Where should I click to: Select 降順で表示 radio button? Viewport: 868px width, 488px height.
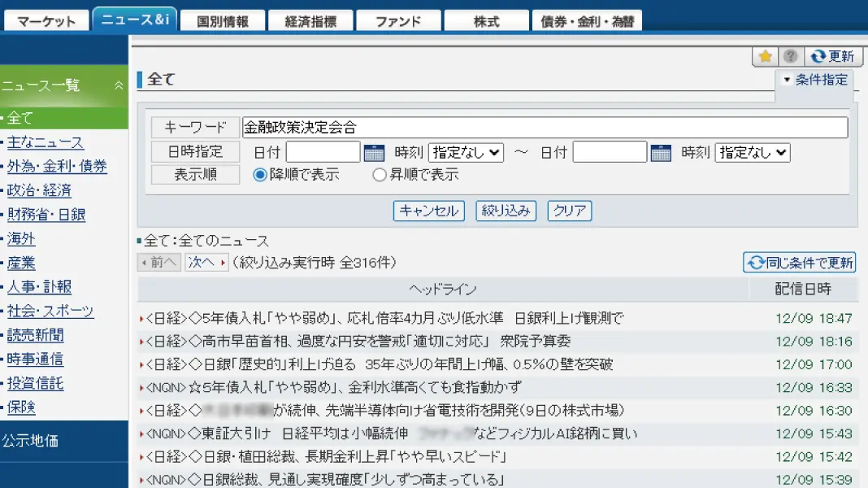259,175
